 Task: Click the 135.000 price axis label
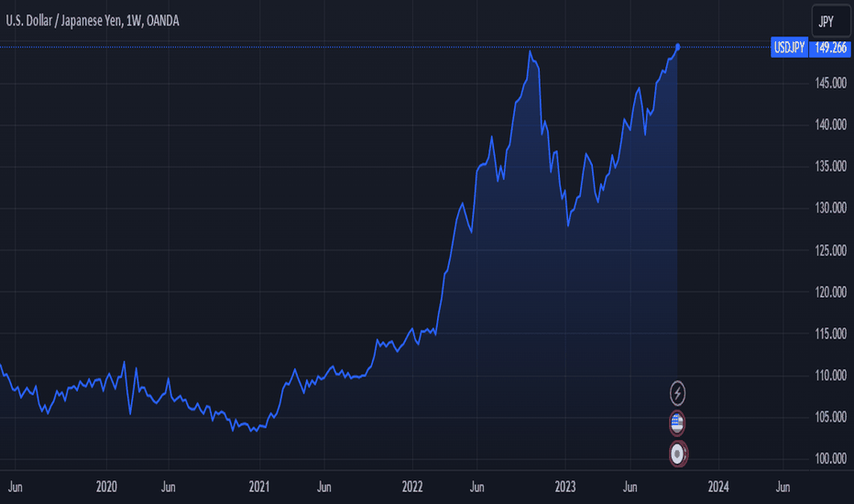830,166
